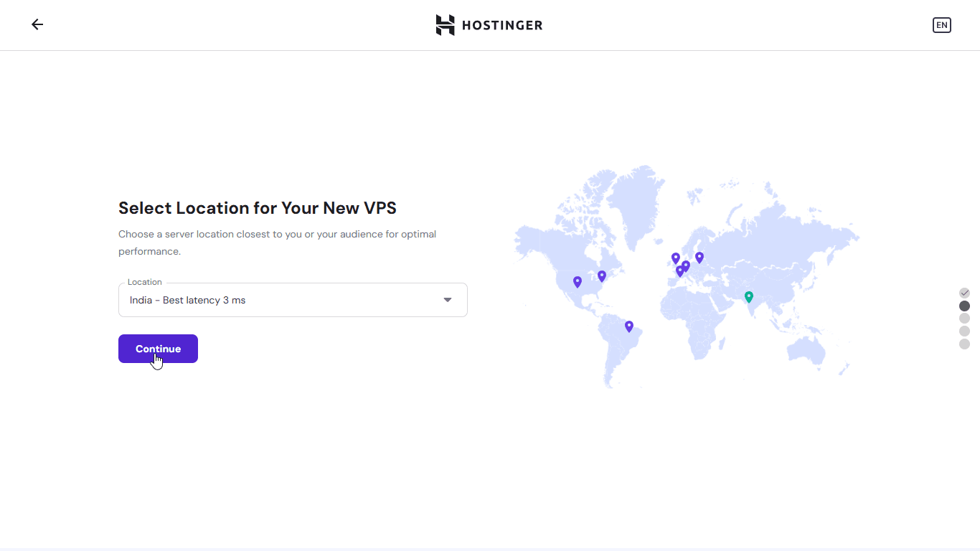Click the Lithuania pin in northeastern Europe

coord(699,257)
